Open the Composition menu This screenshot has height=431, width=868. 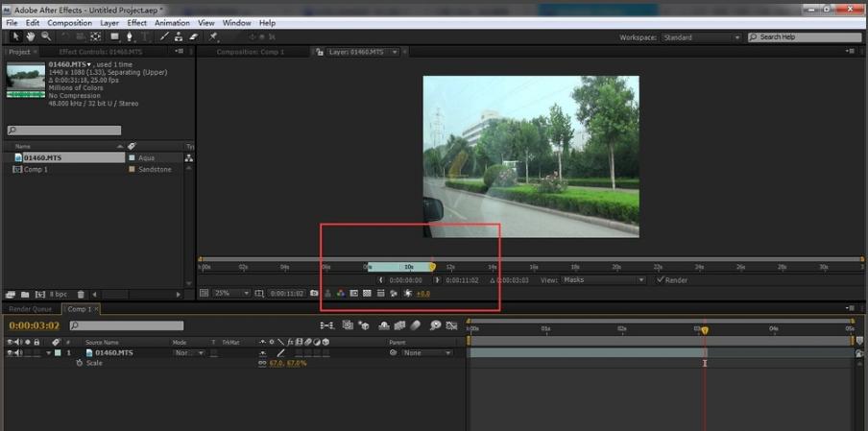tap(70, 23)
